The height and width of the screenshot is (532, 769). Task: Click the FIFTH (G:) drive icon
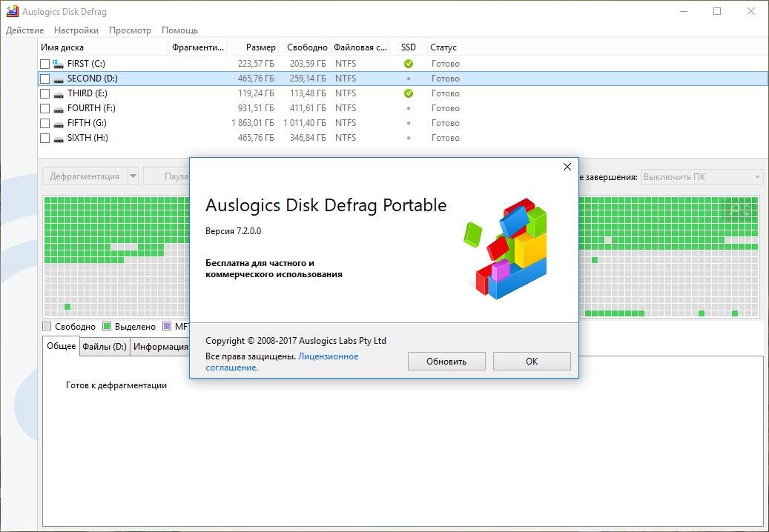(59, 124)
